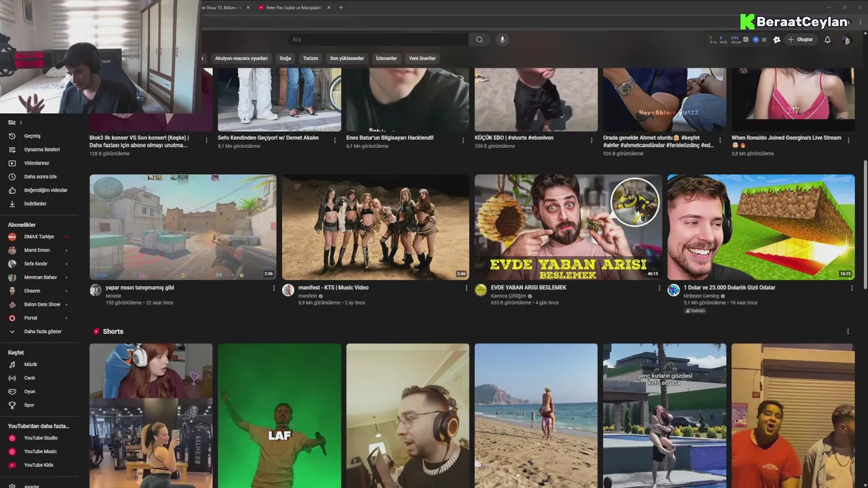
Task: Select the İzlenenler filter chip
Action: tap(387, 58)
